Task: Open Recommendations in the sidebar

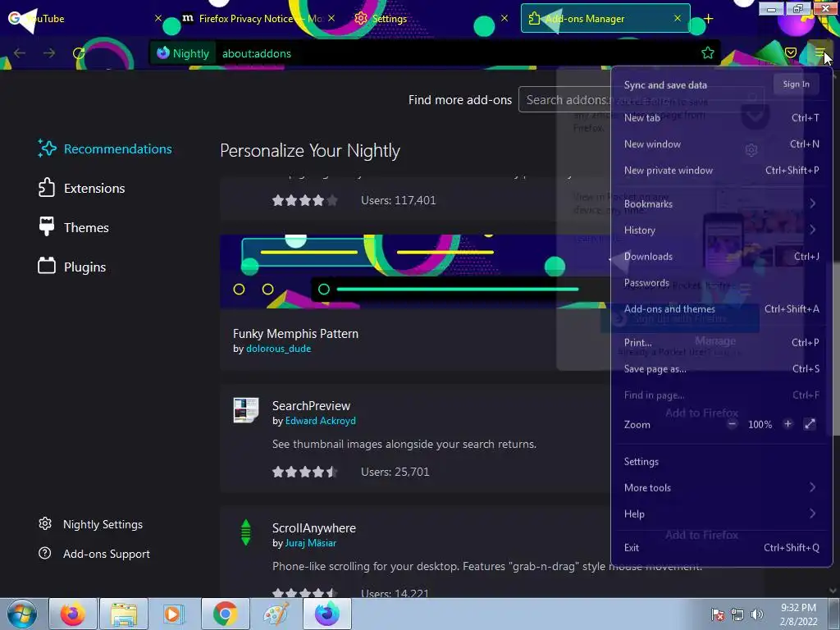Action: (105, 149)
